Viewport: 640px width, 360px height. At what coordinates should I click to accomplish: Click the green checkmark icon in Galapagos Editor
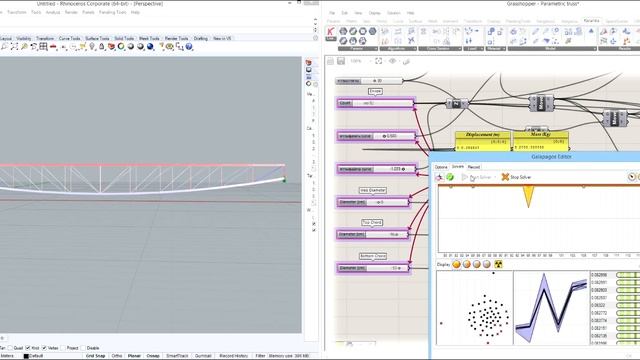[450, 177]
